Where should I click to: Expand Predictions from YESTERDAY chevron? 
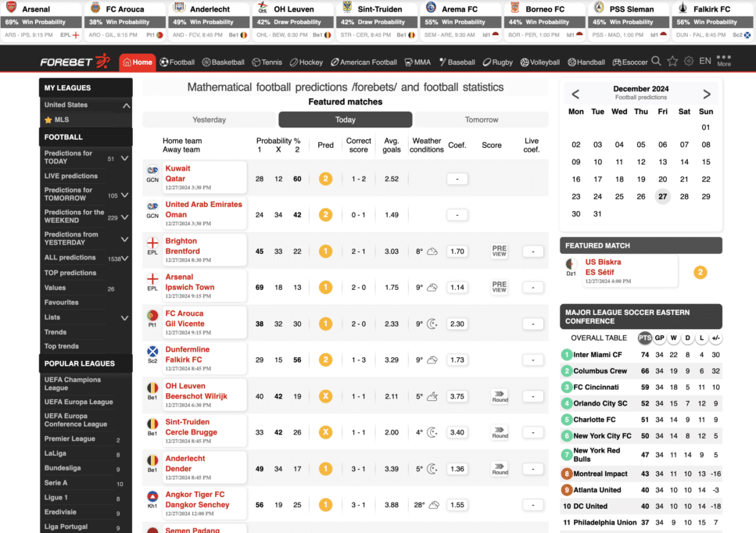(x=125, y=239)
